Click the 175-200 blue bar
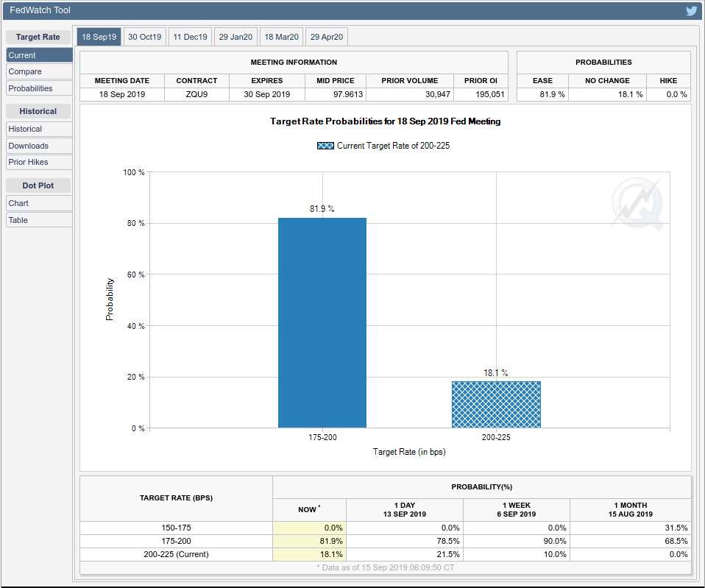705x588 pixels. [x=322, y=323]
